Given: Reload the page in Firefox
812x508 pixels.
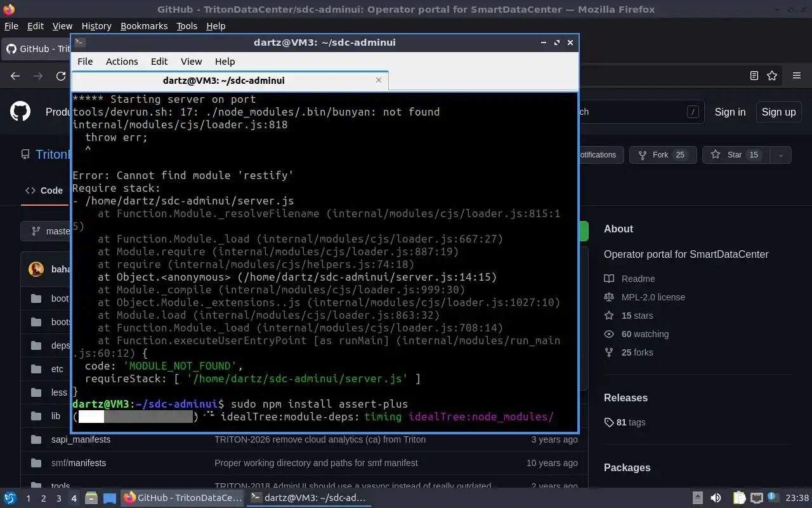Looking at the screenshot, I should click(61, 76).
